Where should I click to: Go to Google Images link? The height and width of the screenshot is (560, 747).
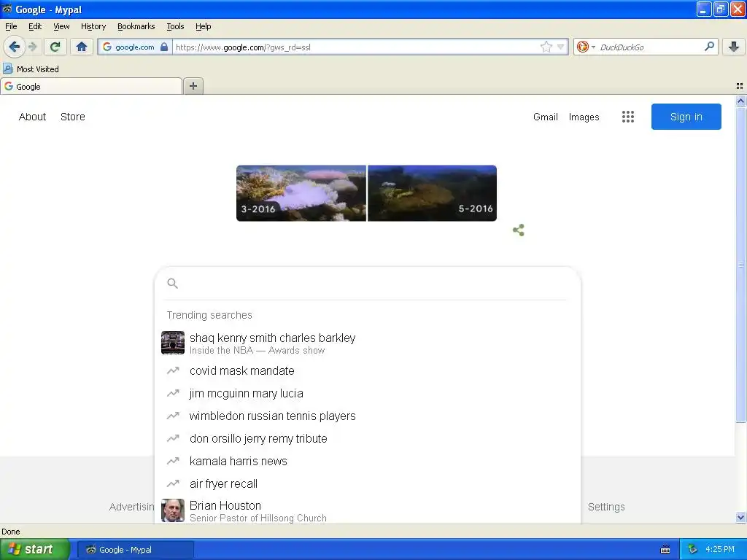pos(584,117)
